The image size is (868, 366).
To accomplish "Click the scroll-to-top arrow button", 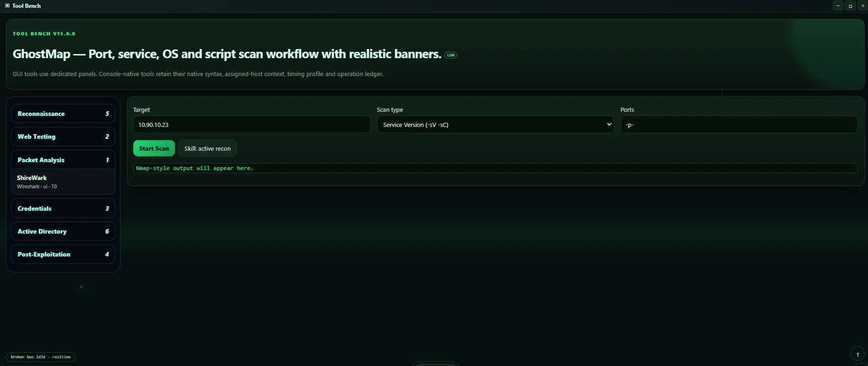I will tap(857, 355).
